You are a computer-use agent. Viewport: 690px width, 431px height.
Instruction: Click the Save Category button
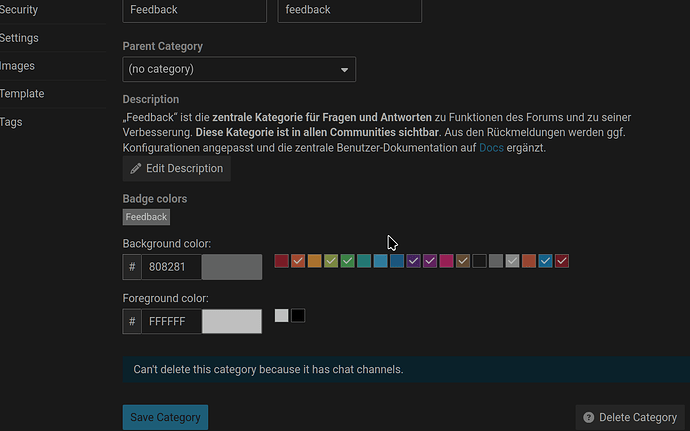(x=165, y=417)
